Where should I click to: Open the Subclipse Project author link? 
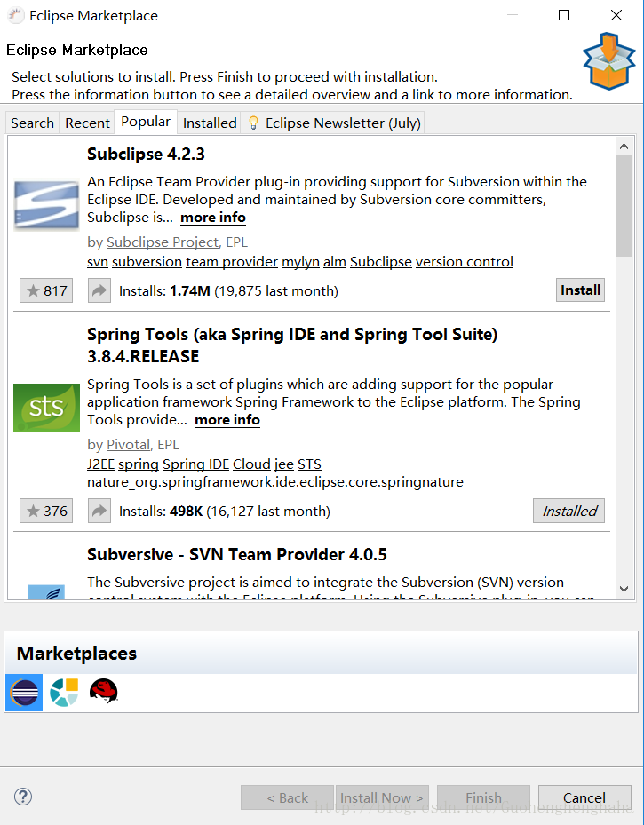point(163,242)
